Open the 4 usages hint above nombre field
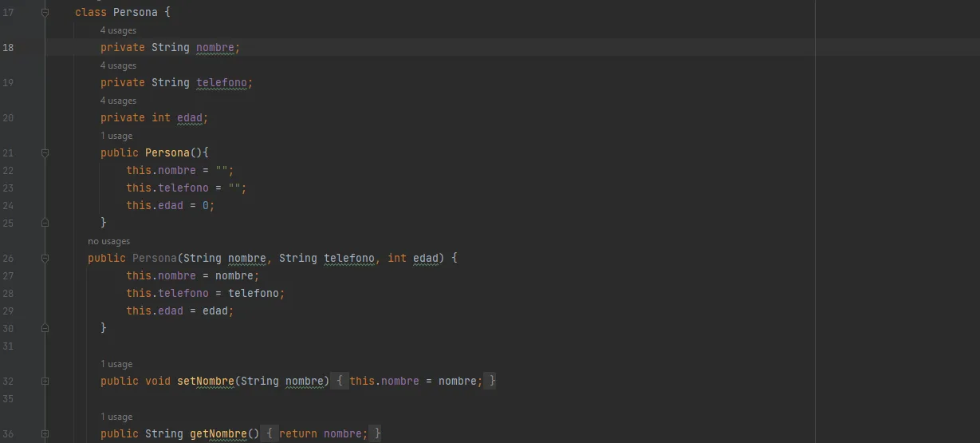The width and height of the screenshot is (980, 443). tap(118, 30)
